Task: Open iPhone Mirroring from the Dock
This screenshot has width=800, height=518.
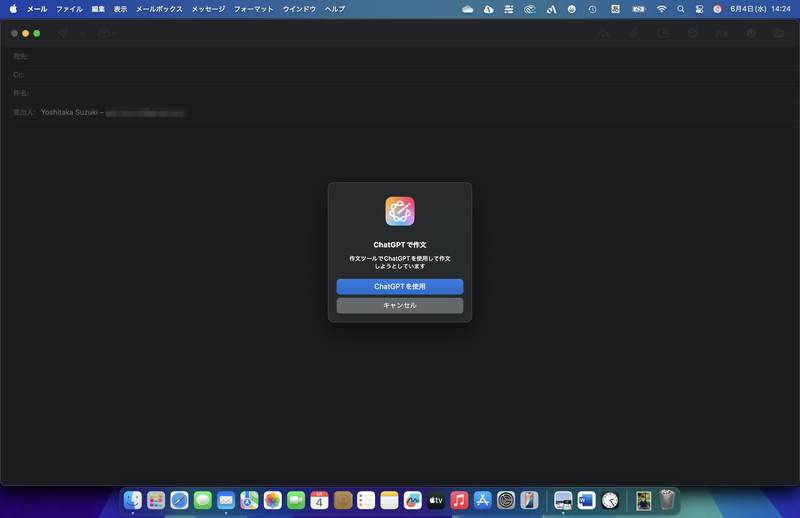Action: tap(529, 500)
